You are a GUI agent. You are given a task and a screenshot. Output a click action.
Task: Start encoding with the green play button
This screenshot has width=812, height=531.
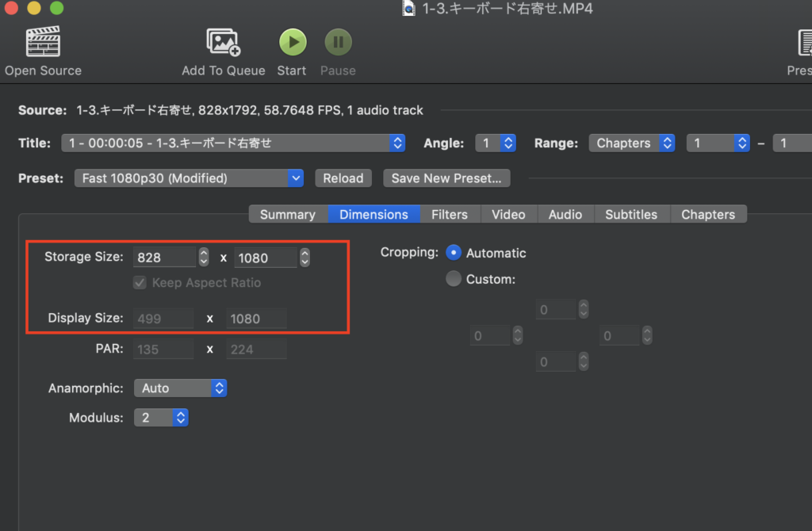(293, 42)
